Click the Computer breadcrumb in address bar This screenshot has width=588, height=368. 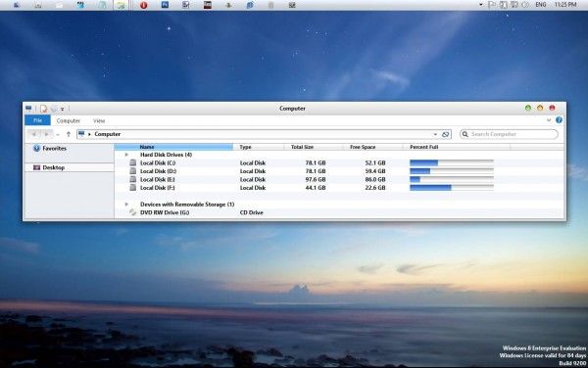click(x=107, y=134)
